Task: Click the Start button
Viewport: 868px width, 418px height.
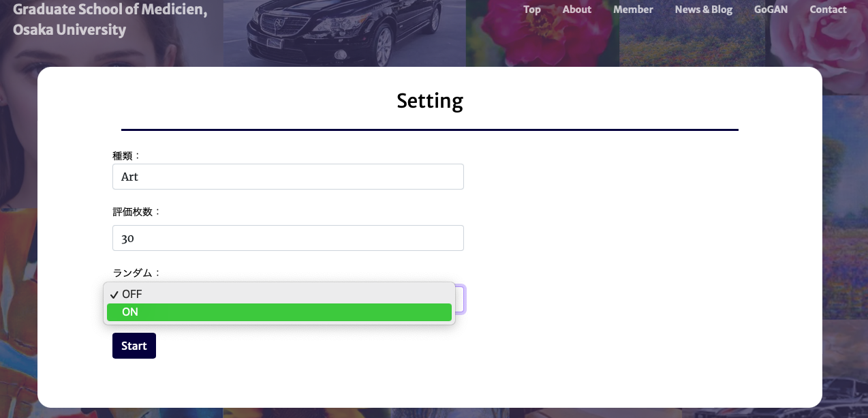Action: pyautogui.click(x=134, y=346)
